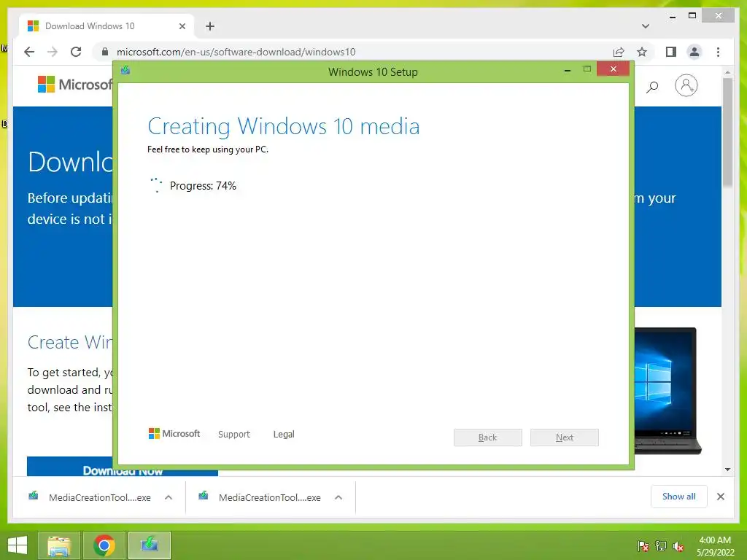Open Microsoft site search magnifier
The width and height of the screenshot is (747, 560).
[x=651, y=86]
